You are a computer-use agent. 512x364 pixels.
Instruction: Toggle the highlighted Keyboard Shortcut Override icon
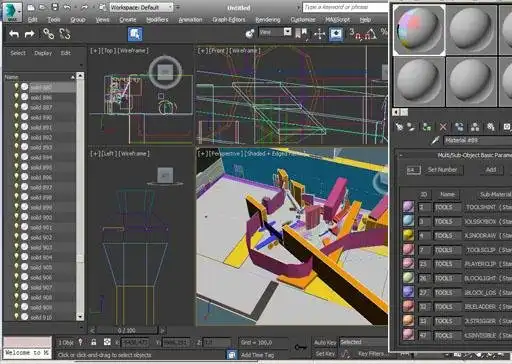pos(336,34)
